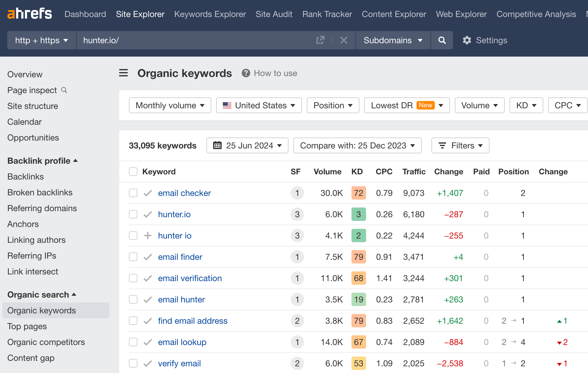Open the email checker keyword link
Screen dimensions: 588x373
(x=185, y=193)
